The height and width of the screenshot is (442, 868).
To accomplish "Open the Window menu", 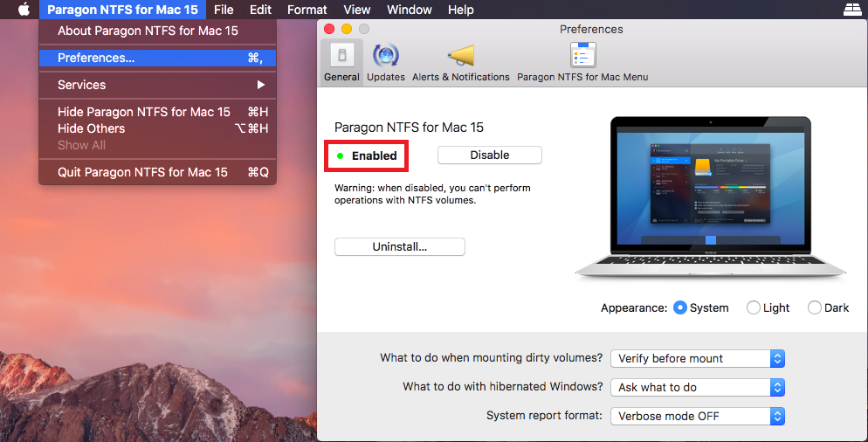I will (409, 10).
